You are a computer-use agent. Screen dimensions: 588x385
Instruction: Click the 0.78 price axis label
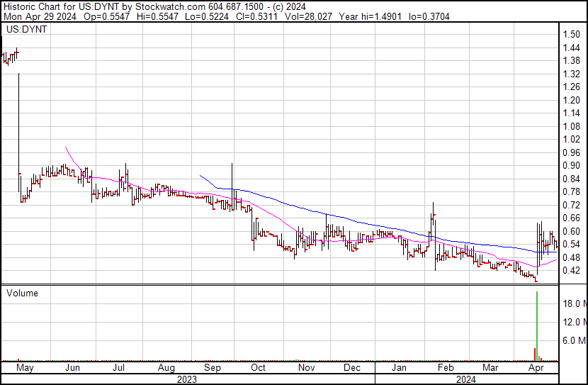(x=571, y=191)
